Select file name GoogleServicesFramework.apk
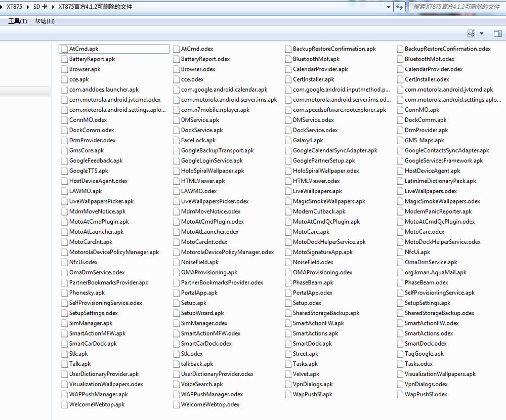Image resolution: width=506 pixels, height=420 pixels. pos(444,161)
